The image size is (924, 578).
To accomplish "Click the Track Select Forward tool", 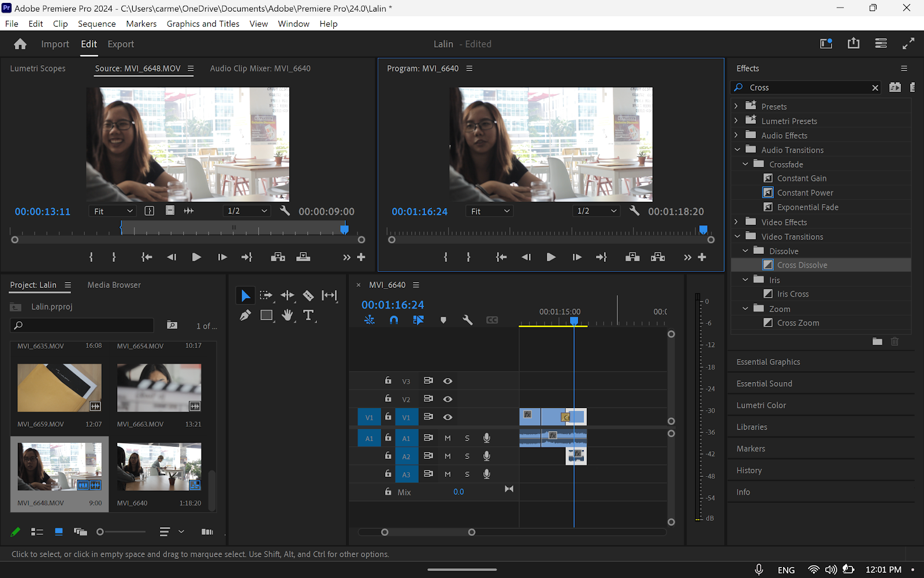I will click(x=266, y=295).
